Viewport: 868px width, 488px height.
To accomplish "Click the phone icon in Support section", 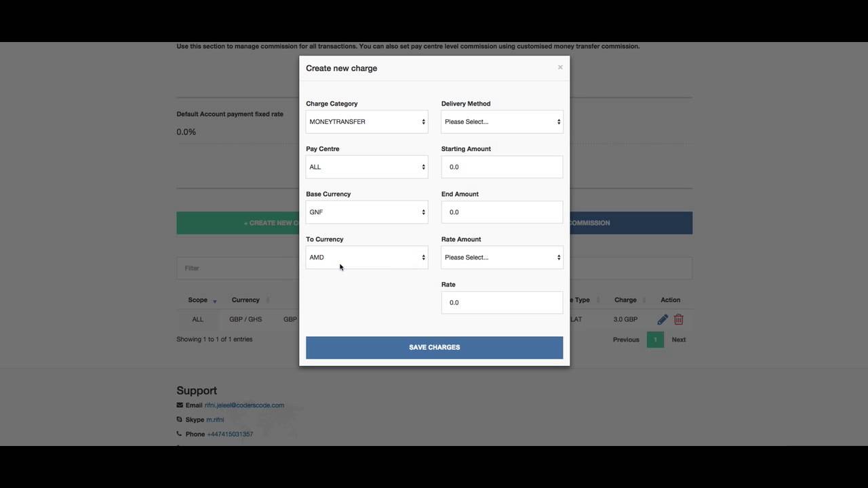I will (180, 434).
